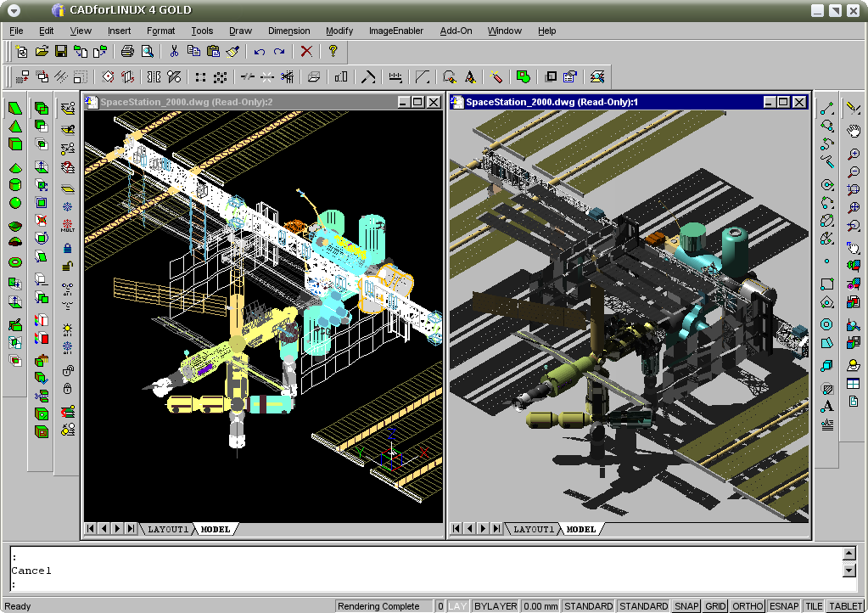Select the Wedge solid tool

(15, 108)
